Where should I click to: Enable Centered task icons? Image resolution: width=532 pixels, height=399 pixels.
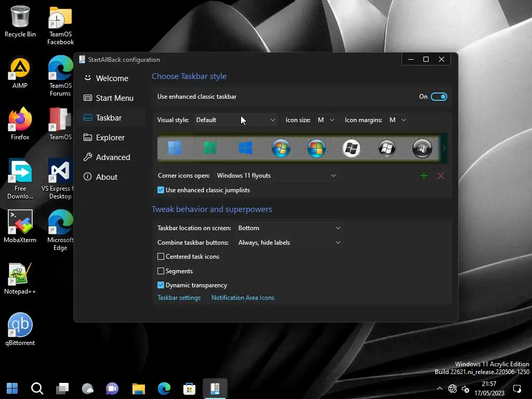(161, 257)
